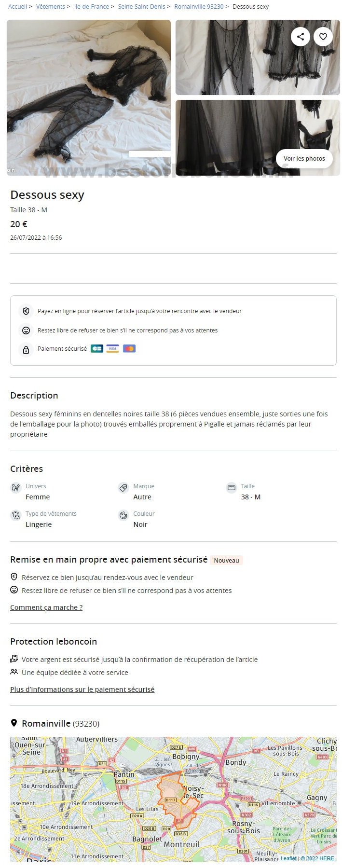Open 'Comment ça marche ?' link
Image resolution: width=342 pixels, height=868 pixels.
[x=46, y=607]
